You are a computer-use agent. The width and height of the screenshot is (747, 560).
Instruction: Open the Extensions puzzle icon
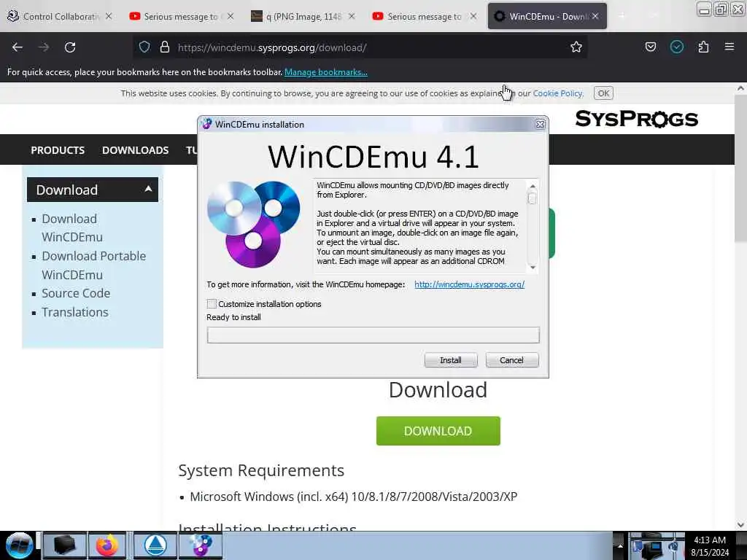[x=703, y=47]
